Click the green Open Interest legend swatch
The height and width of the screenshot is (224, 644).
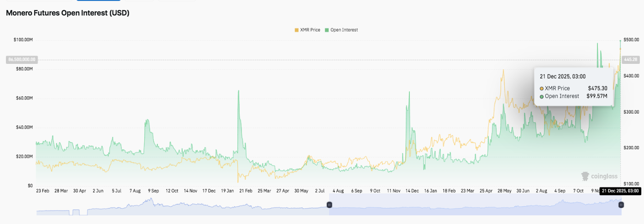coord(326,30)
